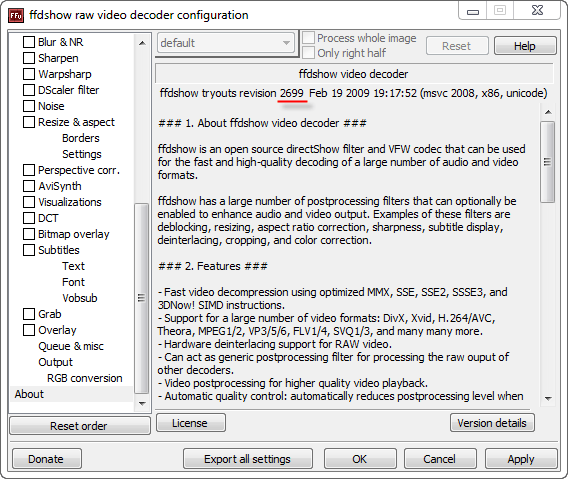Toggle Process whole image checkbox
The image size is (568, 479).
point(308,38)
